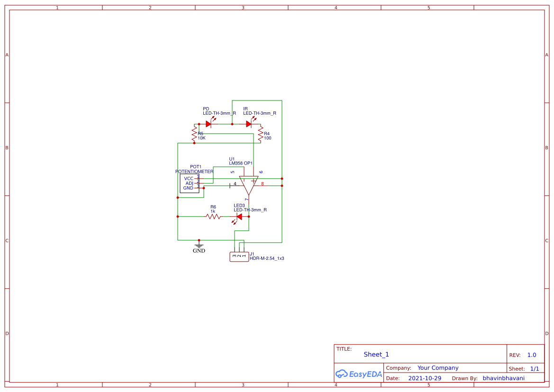Click the POT1 potentiometer box
The width and height of the screenshot is (554, 392).
pos(190,184)
